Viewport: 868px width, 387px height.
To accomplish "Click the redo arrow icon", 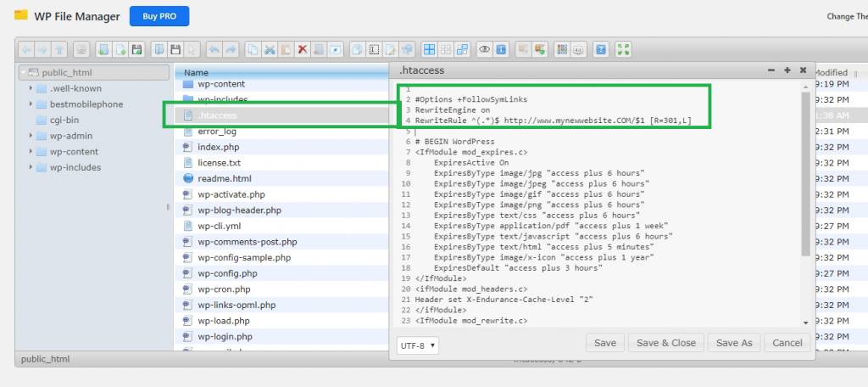I will coord(231,49).
